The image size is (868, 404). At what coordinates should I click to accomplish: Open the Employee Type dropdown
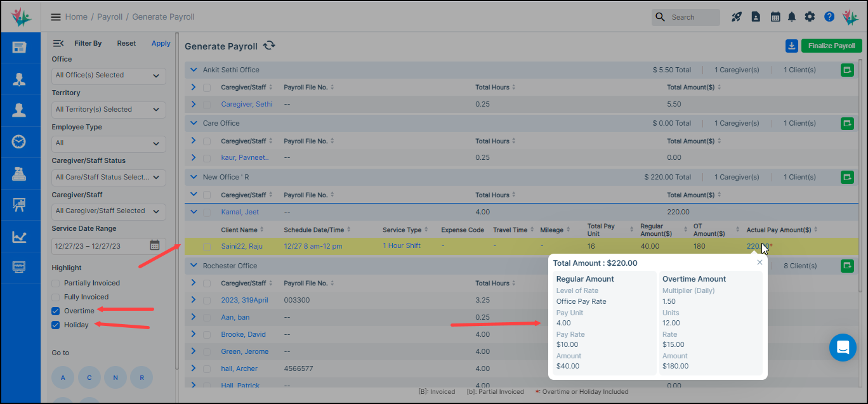click(x=108, y=144)
